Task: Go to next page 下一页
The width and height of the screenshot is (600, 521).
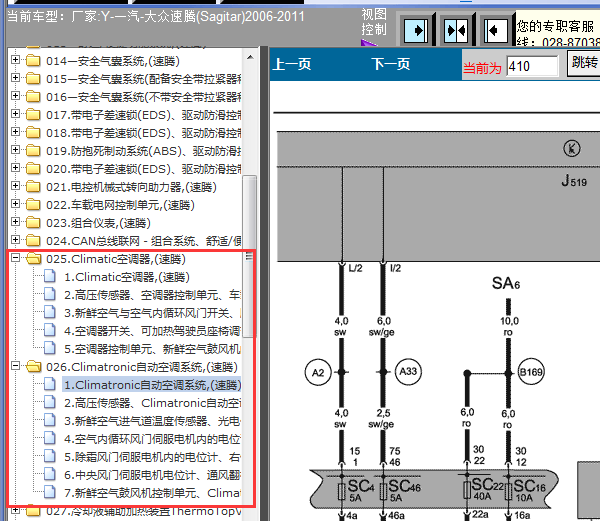Action: point(390,64)
